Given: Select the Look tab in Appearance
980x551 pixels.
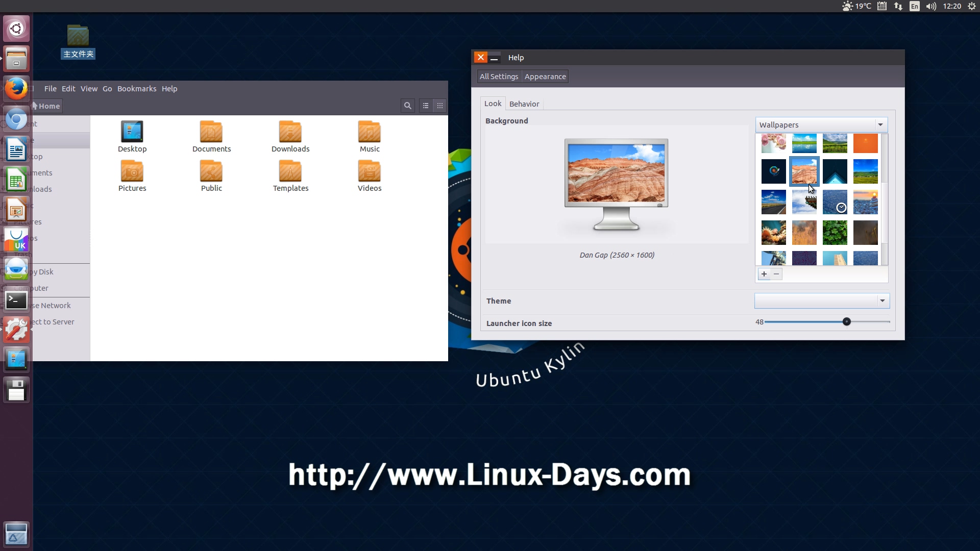Looking at the screenshot, I should point(493,104).
